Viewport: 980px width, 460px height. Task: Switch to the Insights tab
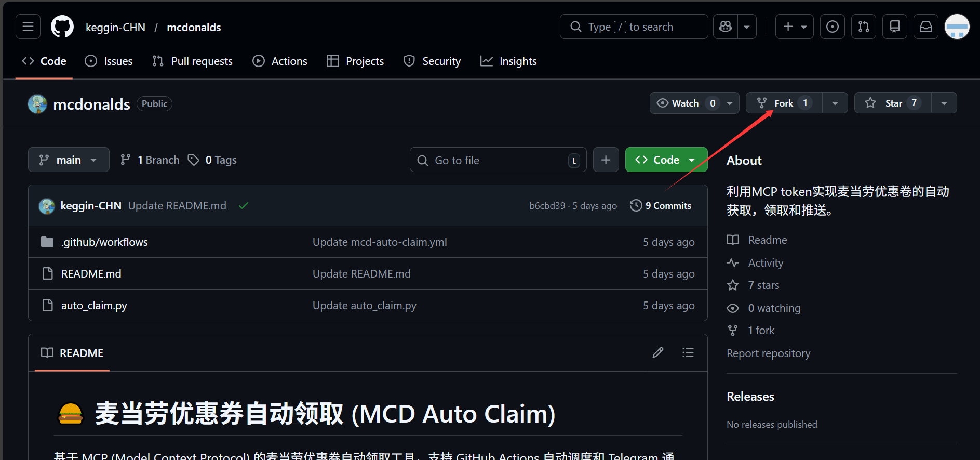508,61
